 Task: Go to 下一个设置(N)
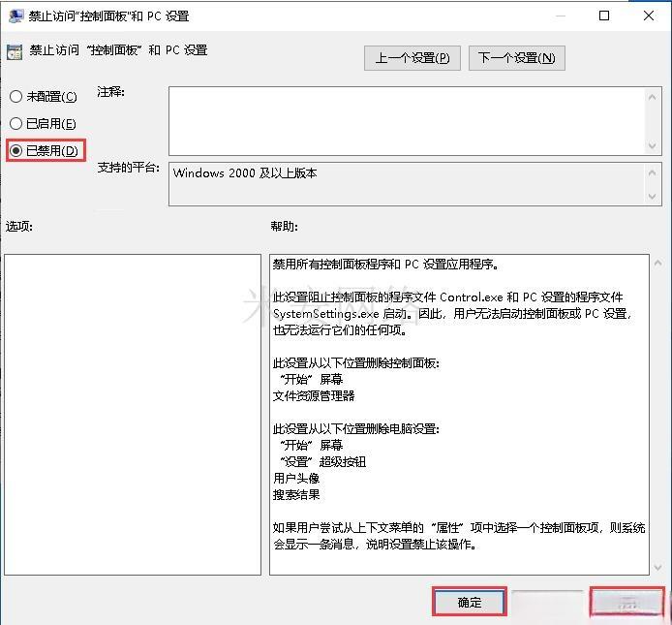pyautogui.click(x=517, y=58)
